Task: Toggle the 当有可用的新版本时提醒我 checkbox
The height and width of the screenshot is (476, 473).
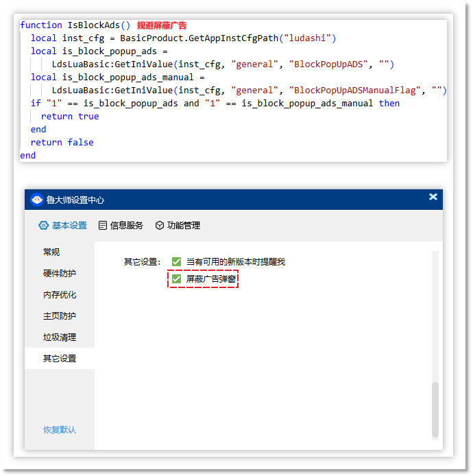Action: (177, 261)
